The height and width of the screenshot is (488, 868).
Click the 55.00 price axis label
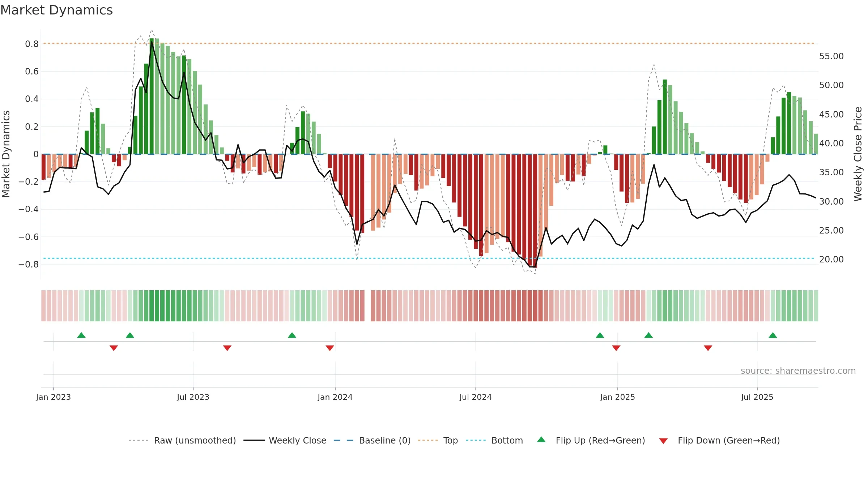coord(831,56)
